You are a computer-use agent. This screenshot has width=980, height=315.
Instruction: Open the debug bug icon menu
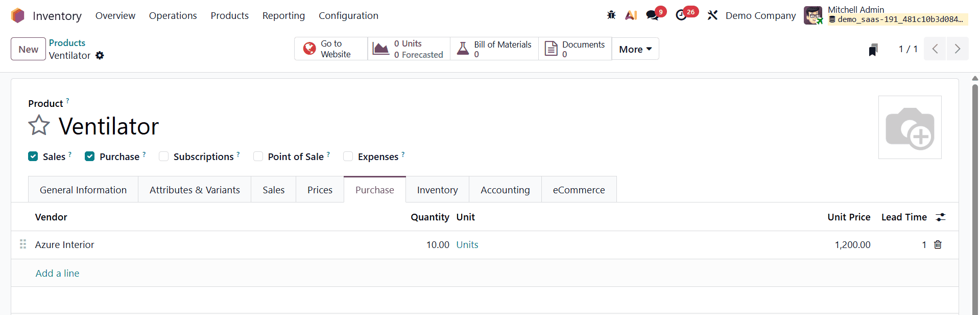click(x=611, y=15)
